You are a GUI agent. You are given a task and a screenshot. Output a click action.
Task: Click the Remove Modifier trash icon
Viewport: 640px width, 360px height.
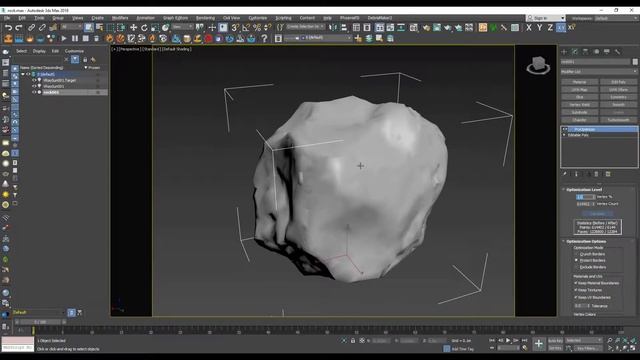596,174
